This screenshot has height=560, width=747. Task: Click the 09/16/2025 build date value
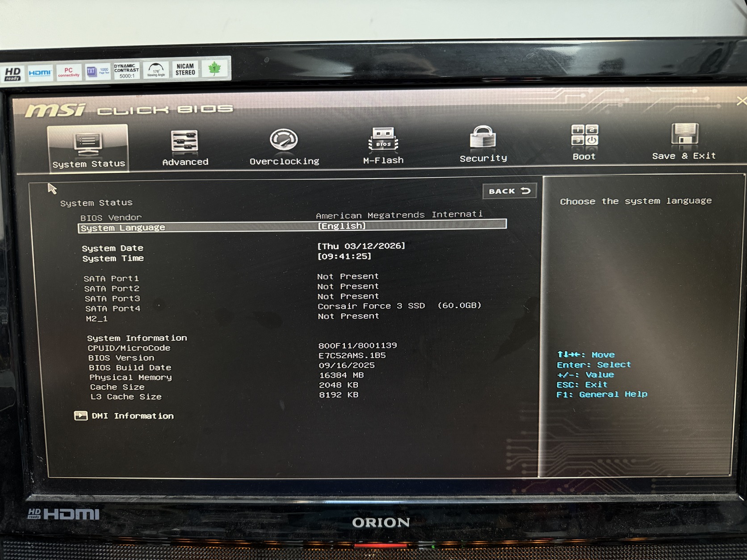point(347,365)
